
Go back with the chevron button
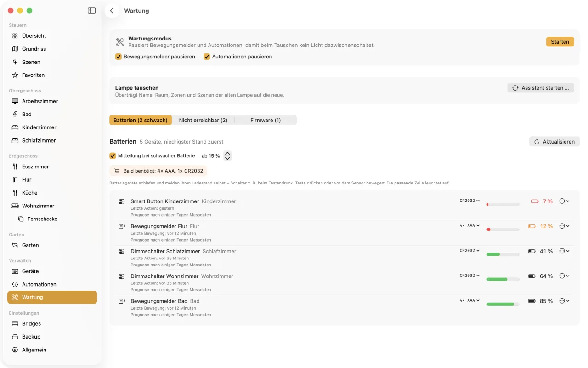112,11
